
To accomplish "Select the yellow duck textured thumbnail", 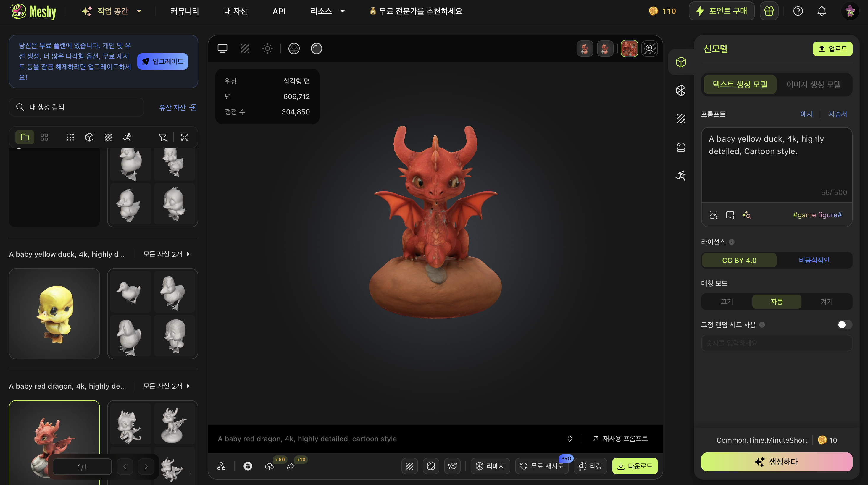I will tap(55, 313).
